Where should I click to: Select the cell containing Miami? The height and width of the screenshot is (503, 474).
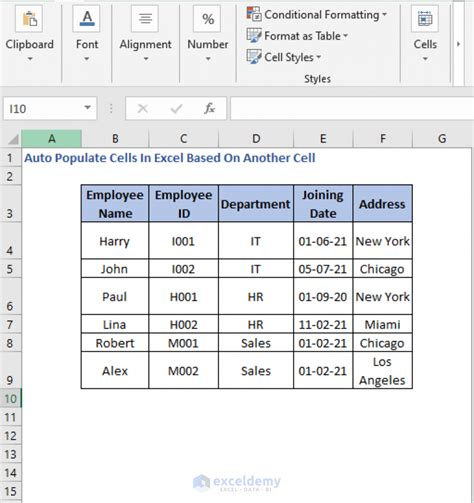(383, 324)
